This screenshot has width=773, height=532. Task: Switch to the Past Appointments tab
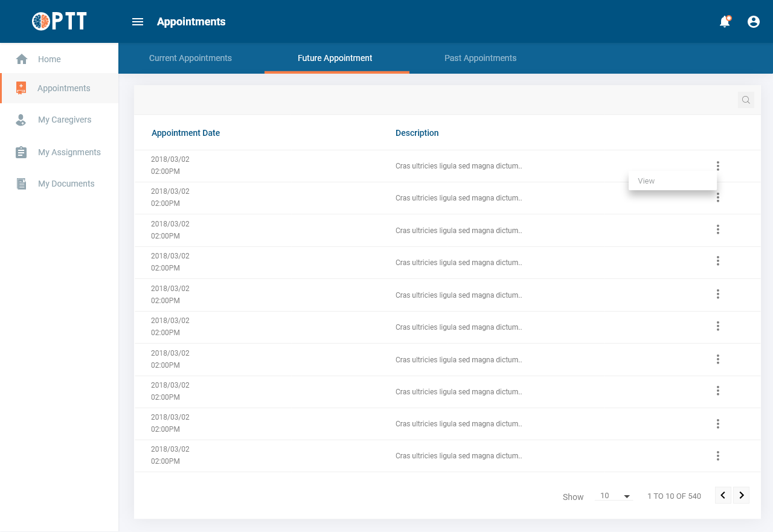pyautogui.click(x=480, y=59)
